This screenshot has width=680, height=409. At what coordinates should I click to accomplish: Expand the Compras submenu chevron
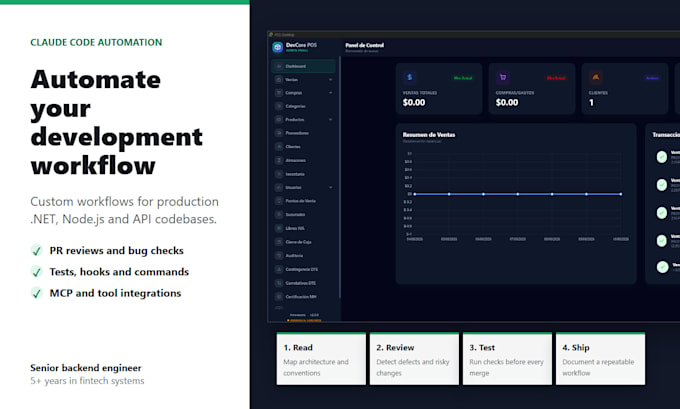tap(330, 93)
